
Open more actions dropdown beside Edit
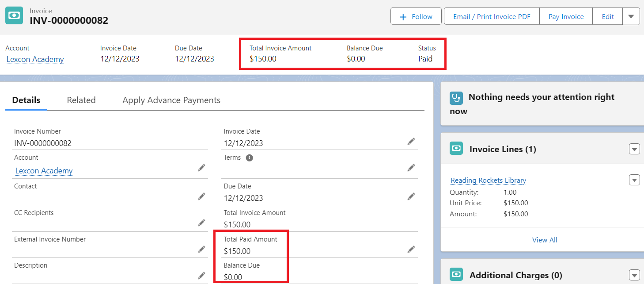coord(631,17)
